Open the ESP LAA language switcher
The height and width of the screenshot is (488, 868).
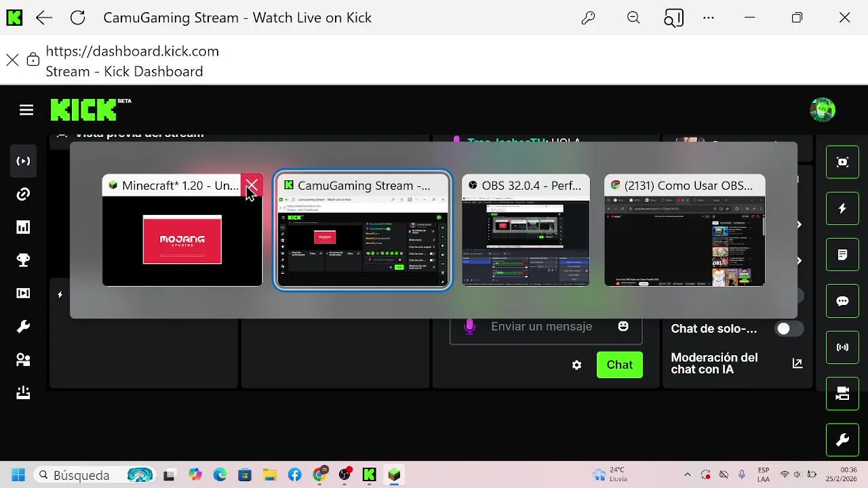click(x=764, y=475)
